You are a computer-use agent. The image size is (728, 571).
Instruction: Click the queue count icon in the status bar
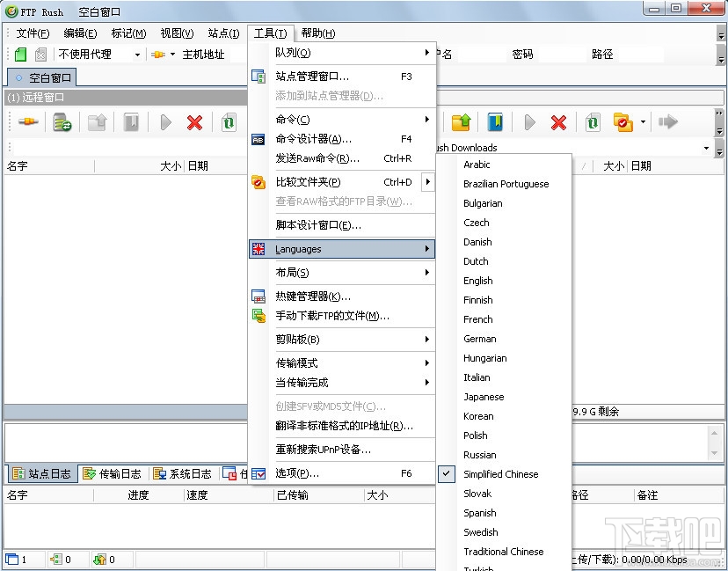(x=55, y=559)
